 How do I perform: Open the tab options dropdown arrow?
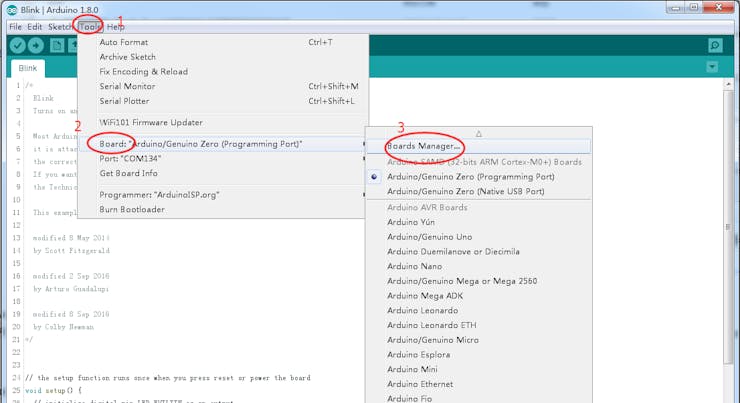click(712, 67)
